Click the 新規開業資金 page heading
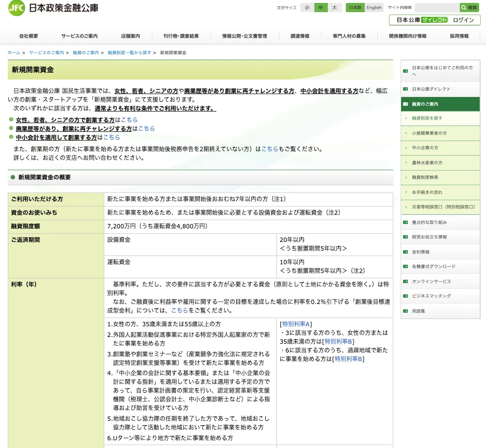The width and height of the screenshot is (486, 448). click(33, 70)
